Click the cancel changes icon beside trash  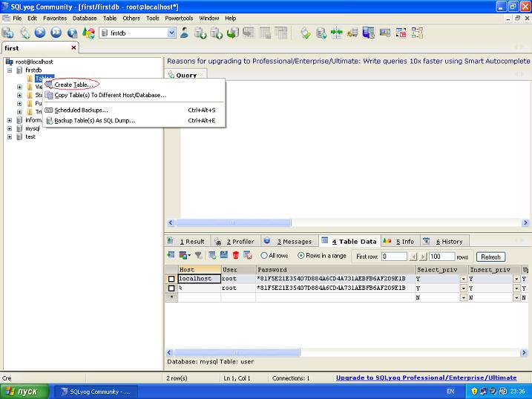(x=248, y=255)
